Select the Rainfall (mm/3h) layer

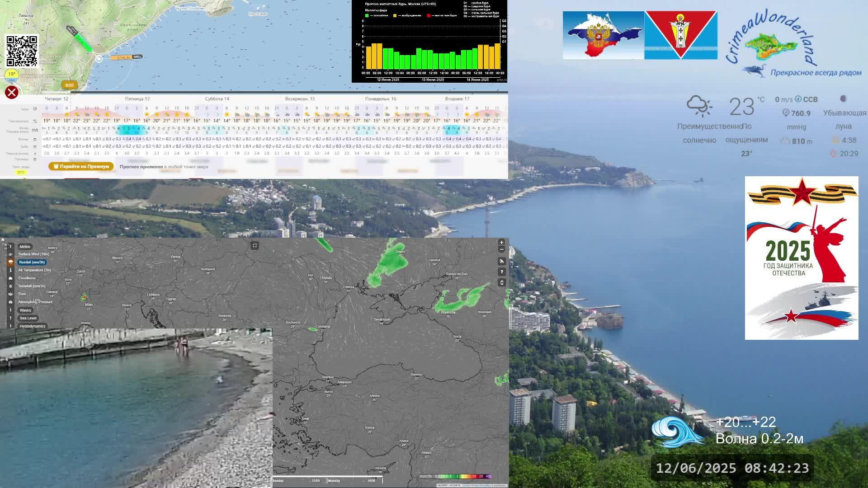(32, 262)
